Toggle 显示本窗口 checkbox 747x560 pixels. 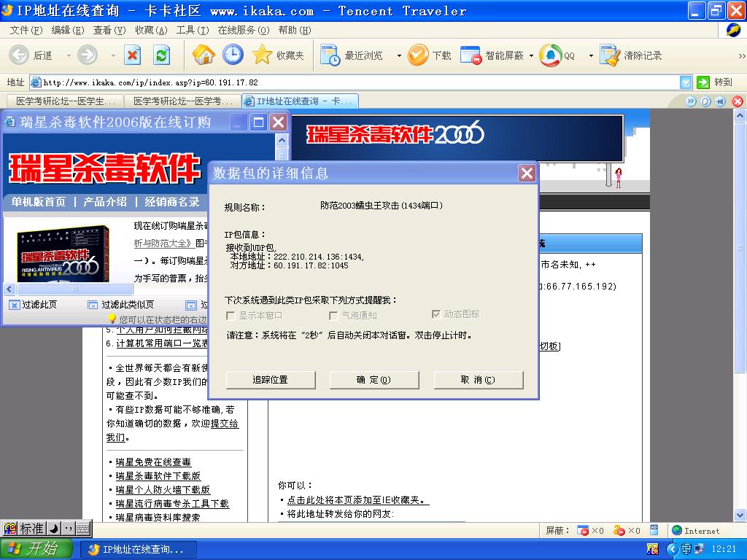pyautogui.click(x=231, y=315)
